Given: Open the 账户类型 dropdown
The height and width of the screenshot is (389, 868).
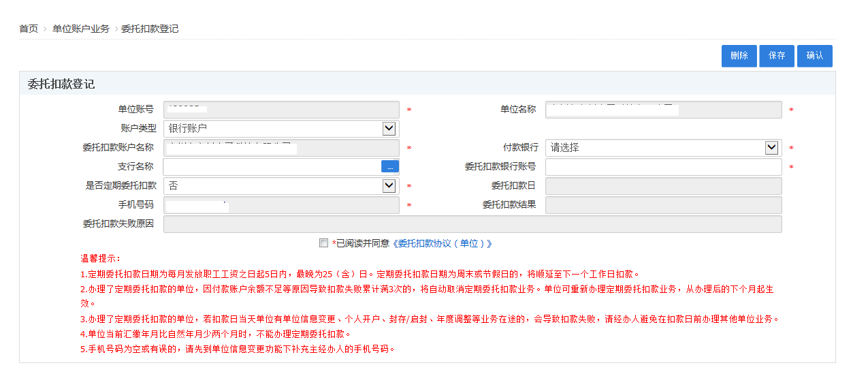Looking at the screenshot, I should pyautogui.click(x=281, y=128).
